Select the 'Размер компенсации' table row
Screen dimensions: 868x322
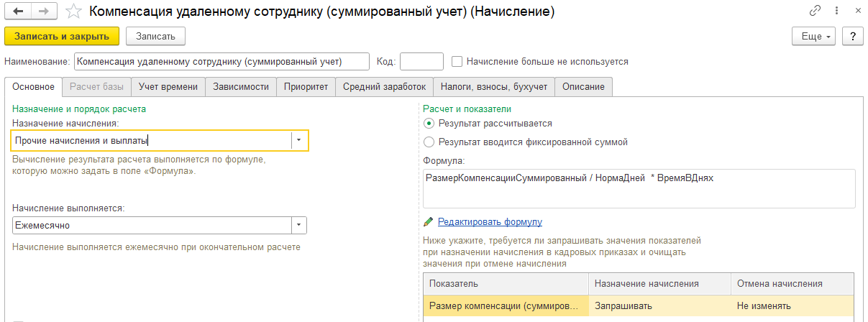click(503, 305)
